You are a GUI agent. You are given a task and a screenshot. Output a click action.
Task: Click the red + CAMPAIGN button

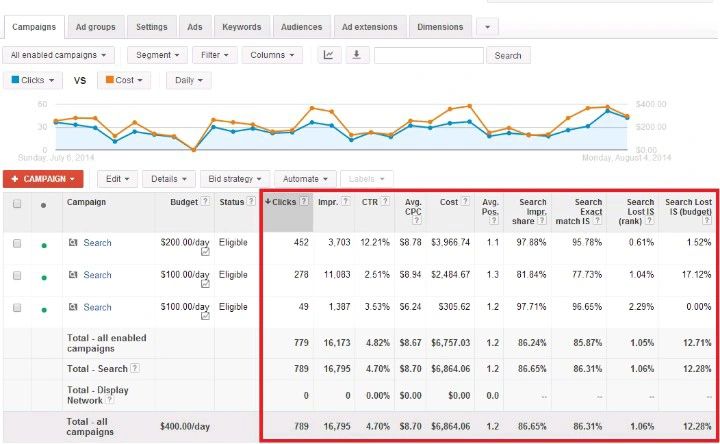pos(42,178)
